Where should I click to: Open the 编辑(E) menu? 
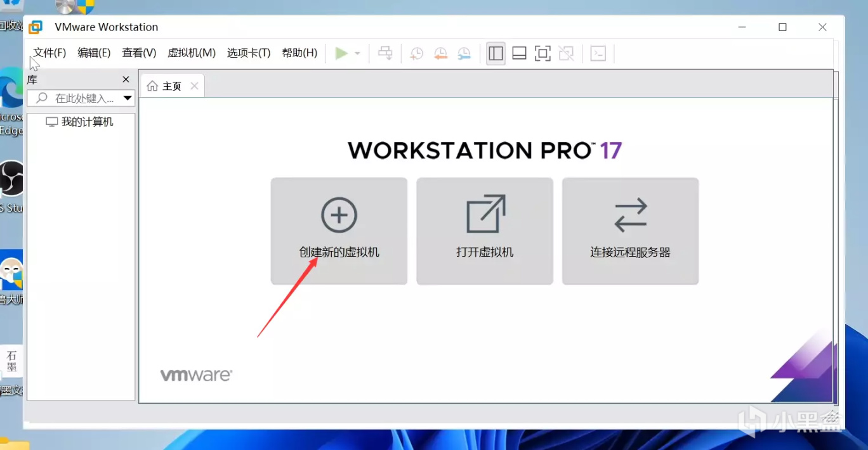click(x=94, y=53)
